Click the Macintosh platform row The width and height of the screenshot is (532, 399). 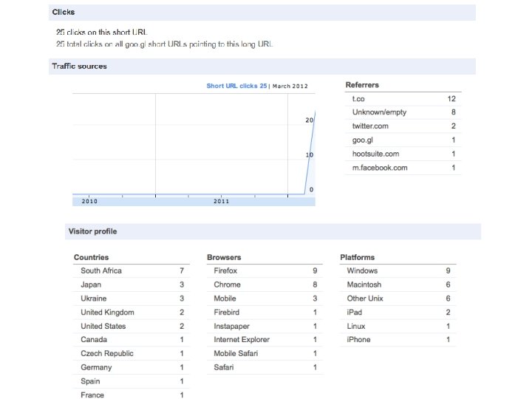pyautogui.click(x=364, y=284)
